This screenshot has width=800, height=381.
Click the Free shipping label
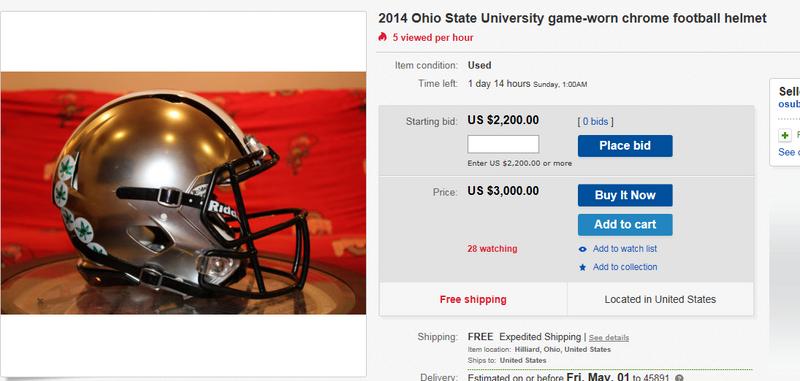(473, 299)
